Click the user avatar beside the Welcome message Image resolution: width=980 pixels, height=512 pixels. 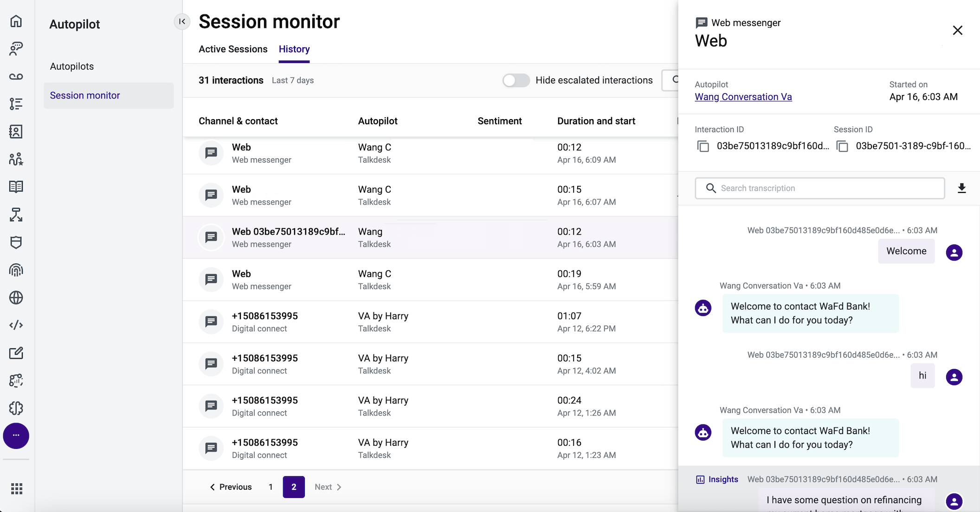coord(954,253)
